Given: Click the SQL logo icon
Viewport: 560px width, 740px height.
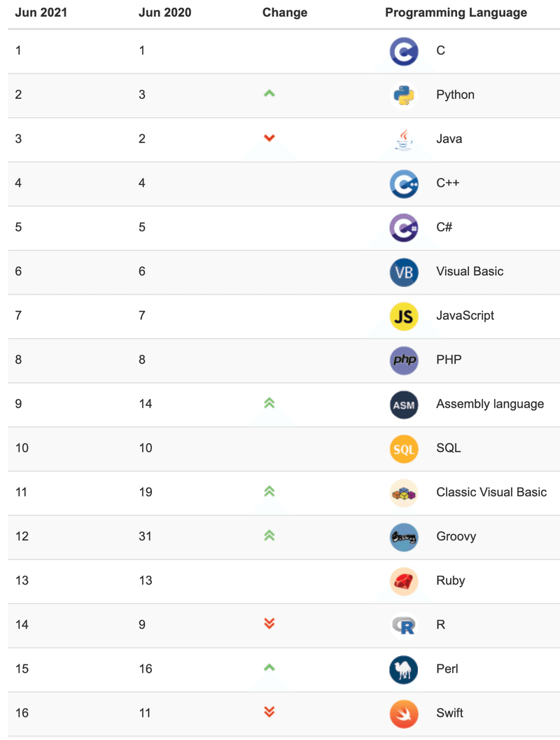Looking at the screenshot, I should pos(404,448).
